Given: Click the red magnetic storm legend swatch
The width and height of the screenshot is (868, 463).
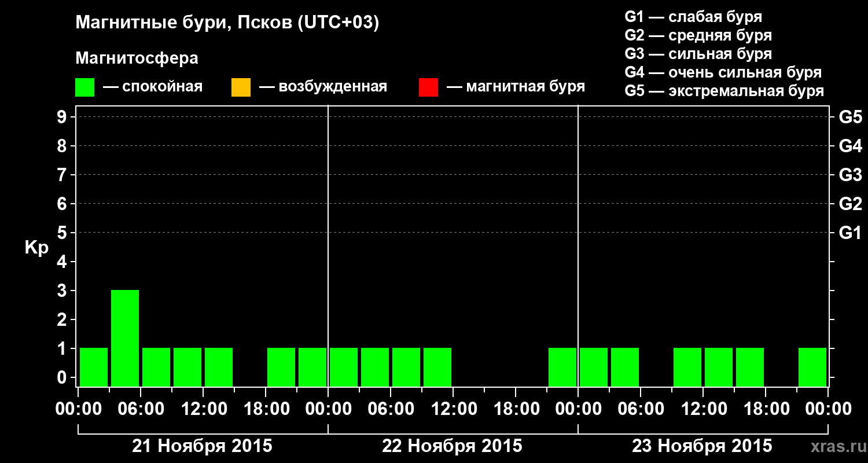Looking at the screenshot, I should (x=428, y=87).
